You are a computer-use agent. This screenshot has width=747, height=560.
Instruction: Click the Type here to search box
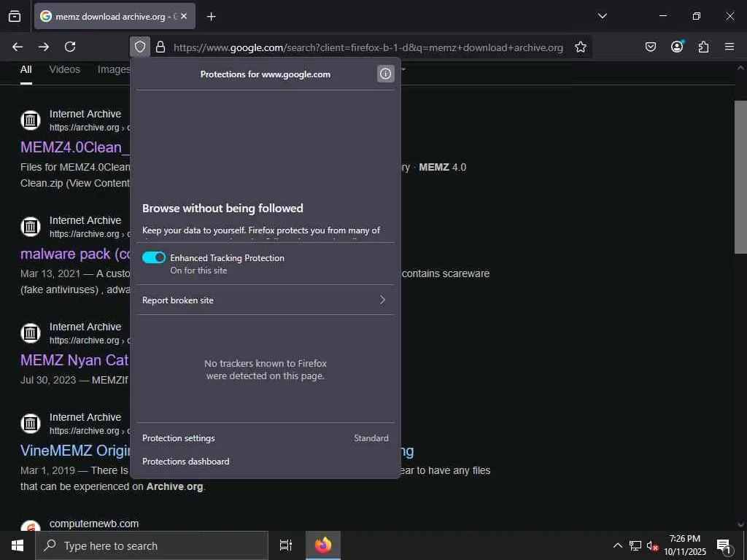(x=152, y=545)
